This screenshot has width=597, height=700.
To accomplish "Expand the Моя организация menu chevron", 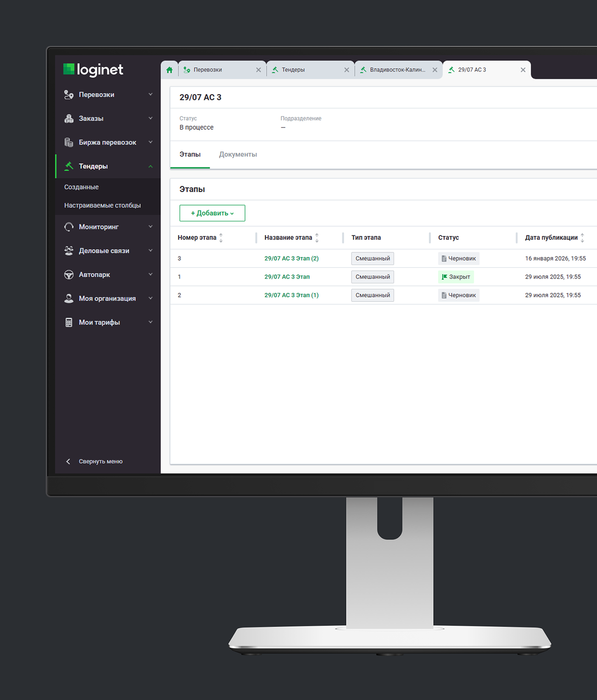I will coord(151,298).
